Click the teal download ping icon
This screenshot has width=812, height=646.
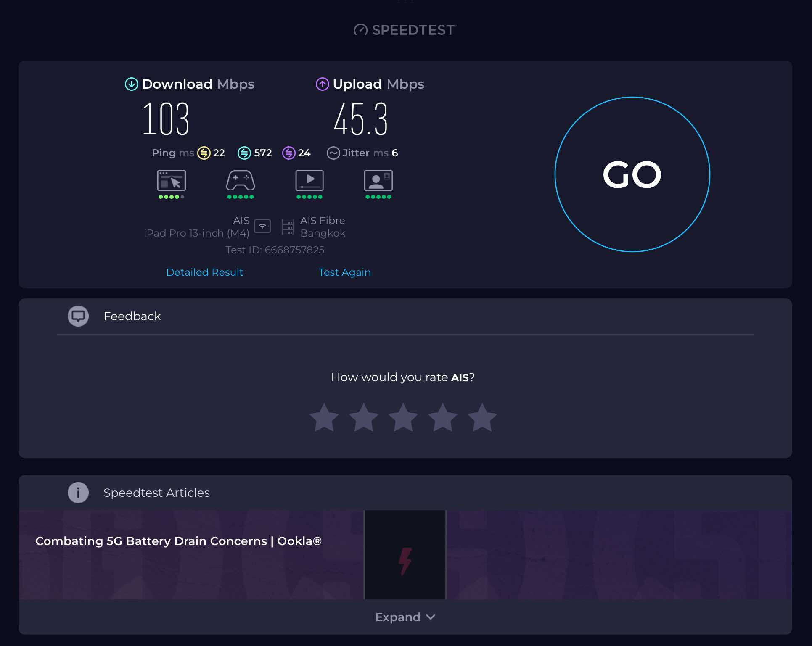[244, 153]
